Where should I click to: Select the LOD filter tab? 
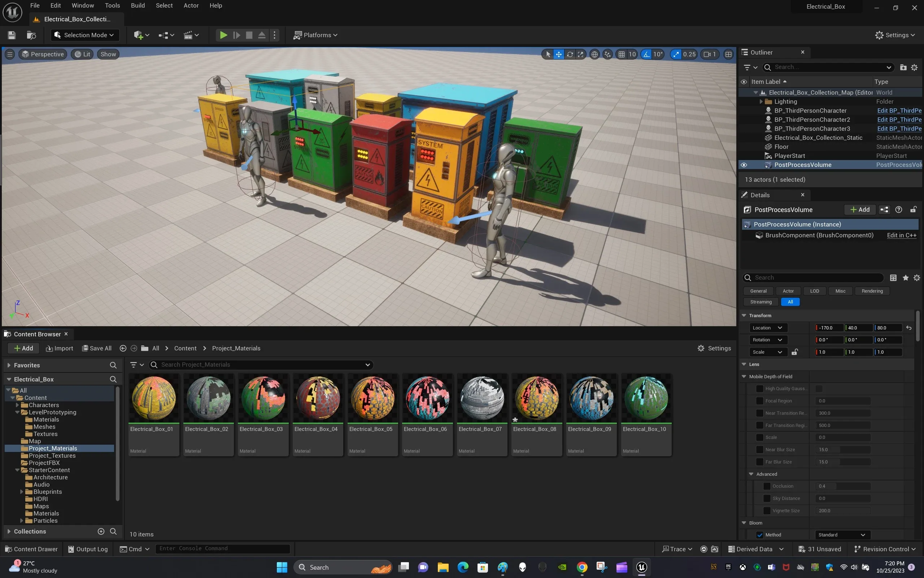pyautogui.click(x=814, y=291)
